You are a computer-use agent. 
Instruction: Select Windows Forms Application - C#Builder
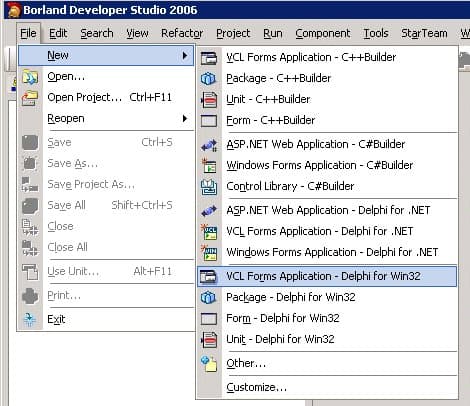tap(327, 166)
